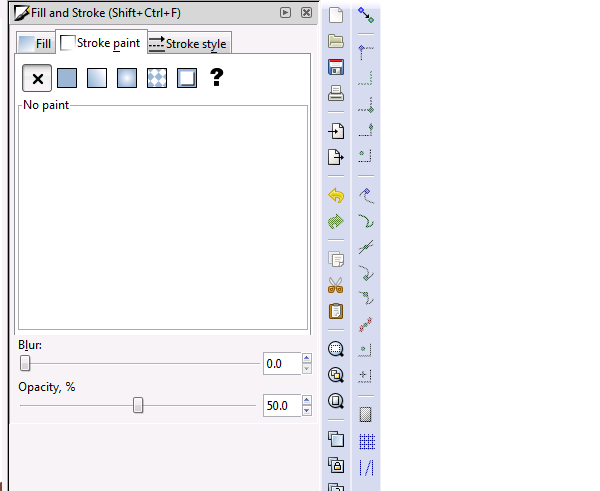Click the Save document floppy icon
Viewport: 600px width, 491px height.
click(336, 68)
